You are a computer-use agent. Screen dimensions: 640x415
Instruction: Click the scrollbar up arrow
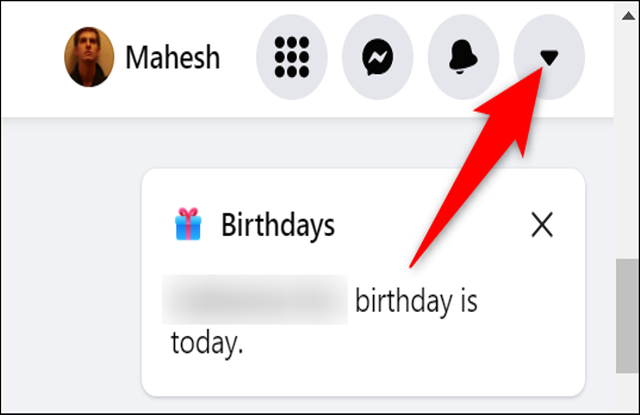628,16
